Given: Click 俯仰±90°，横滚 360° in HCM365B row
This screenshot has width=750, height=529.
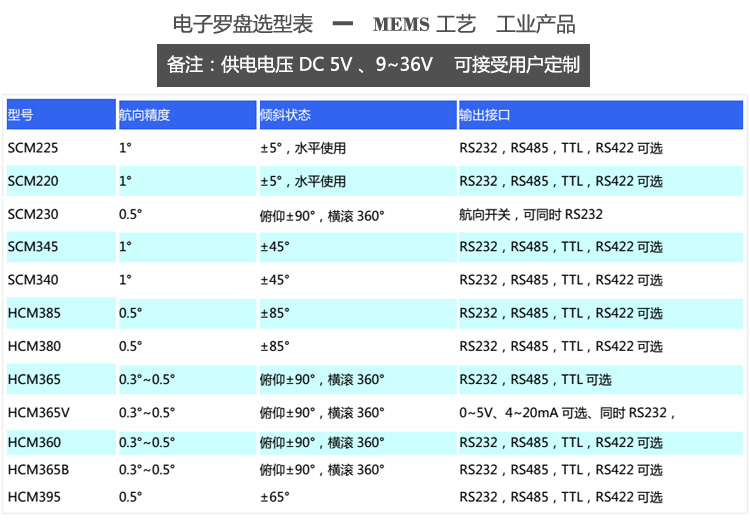Looking at the screenshot, I should tap(322, 470).
